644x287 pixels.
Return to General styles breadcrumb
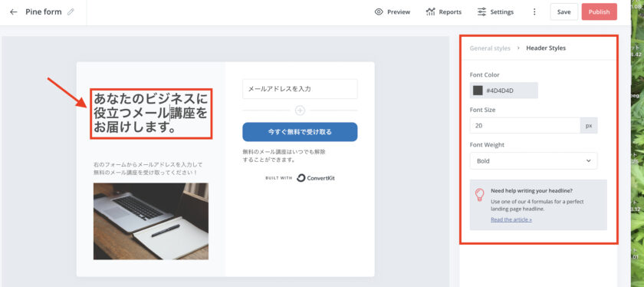coord(490,48)
